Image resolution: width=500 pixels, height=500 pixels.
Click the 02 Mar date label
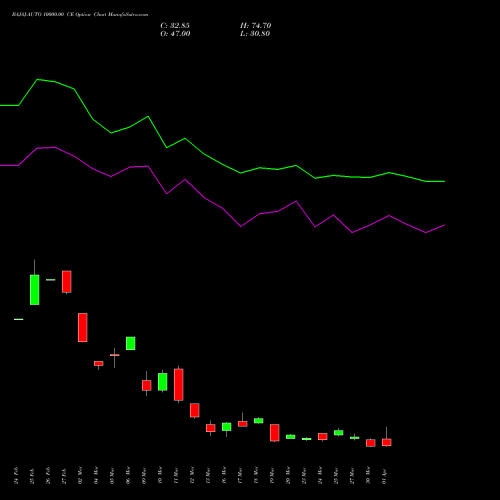pyautogui.click(x=80, y=475)
